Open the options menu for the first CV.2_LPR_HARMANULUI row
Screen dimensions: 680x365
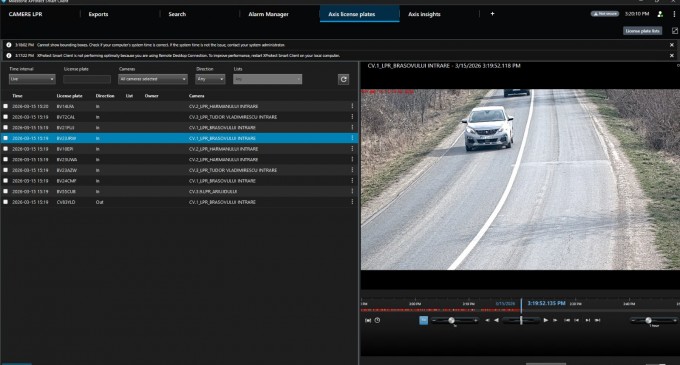pos(352,106)
